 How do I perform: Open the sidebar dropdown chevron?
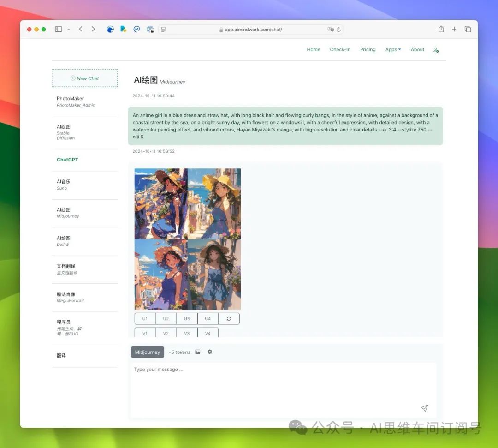click(x=69, y=29)
